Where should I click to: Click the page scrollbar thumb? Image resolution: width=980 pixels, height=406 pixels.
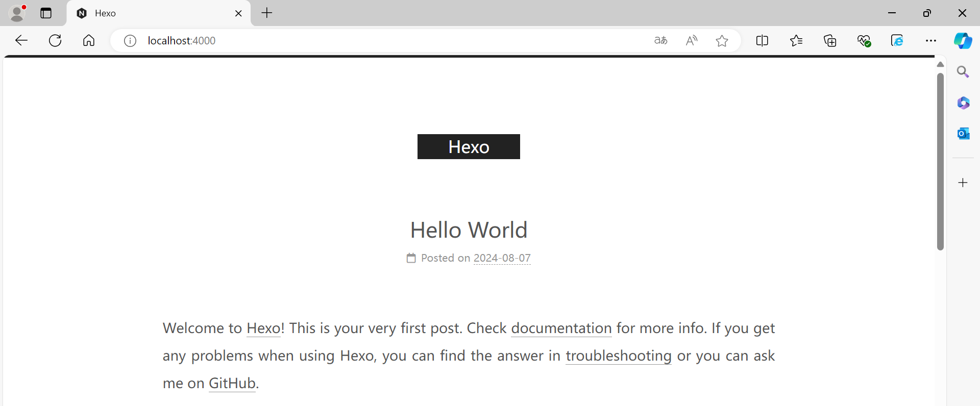point(940,162)
